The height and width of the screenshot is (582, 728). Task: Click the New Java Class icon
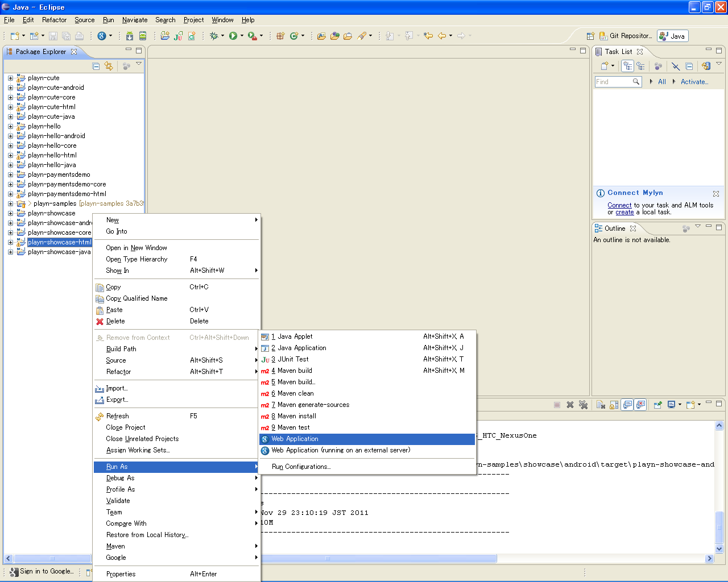[294, 36]
